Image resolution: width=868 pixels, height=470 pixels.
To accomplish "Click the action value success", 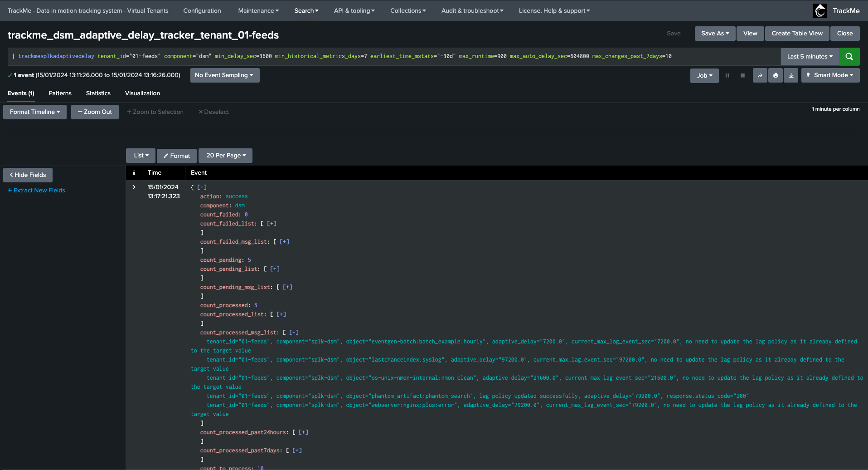I will coord(237,196).
